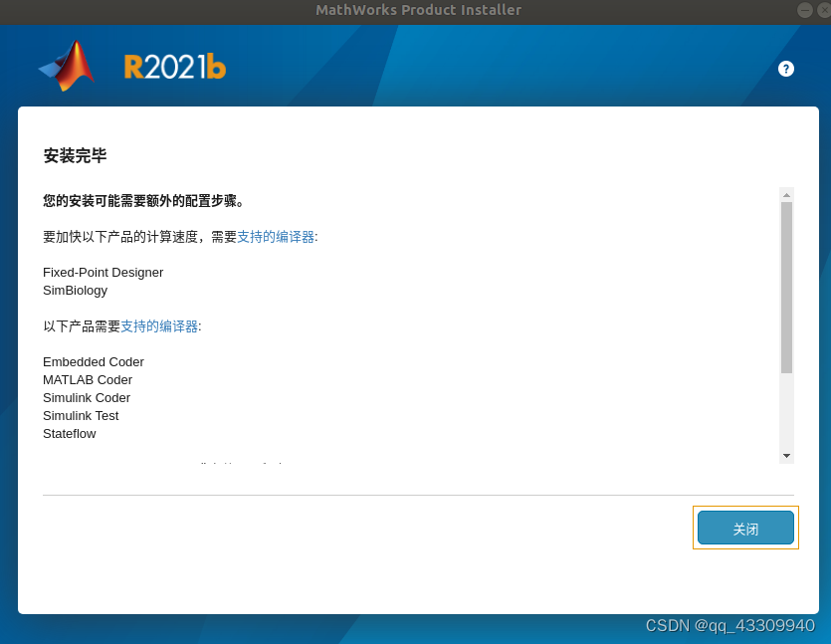Open 支持的编译器 link for speeding up computation
The width and height of the screenshot is (831, 644).
pyautogui.click(x=276, y=237)
